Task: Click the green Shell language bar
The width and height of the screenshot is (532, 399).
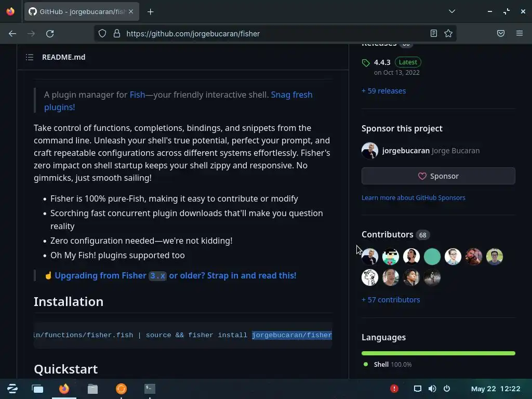Action: coord(438,353)
